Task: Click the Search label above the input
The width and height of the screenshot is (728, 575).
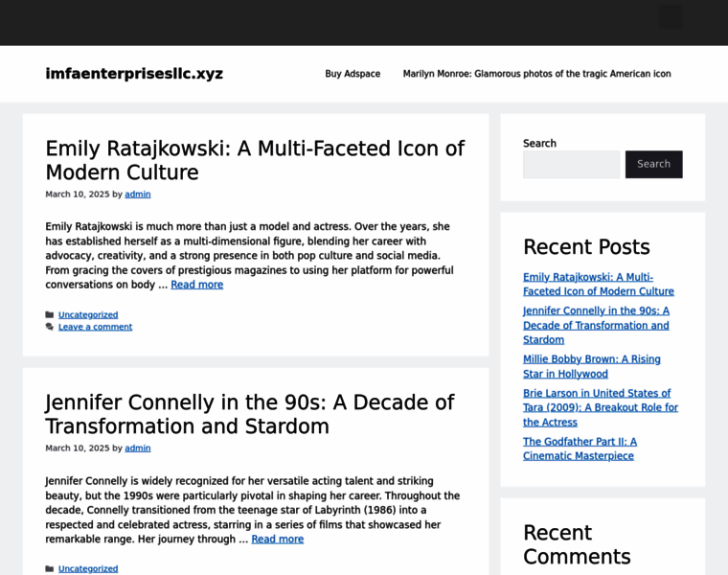Action: click(539, 144)
